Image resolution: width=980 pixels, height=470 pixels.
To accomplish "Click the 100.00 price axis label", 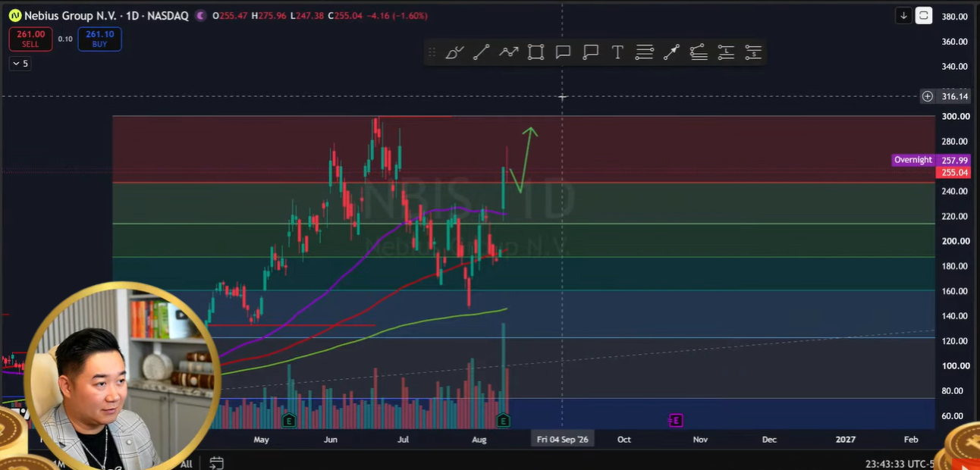I will (956, 366).
